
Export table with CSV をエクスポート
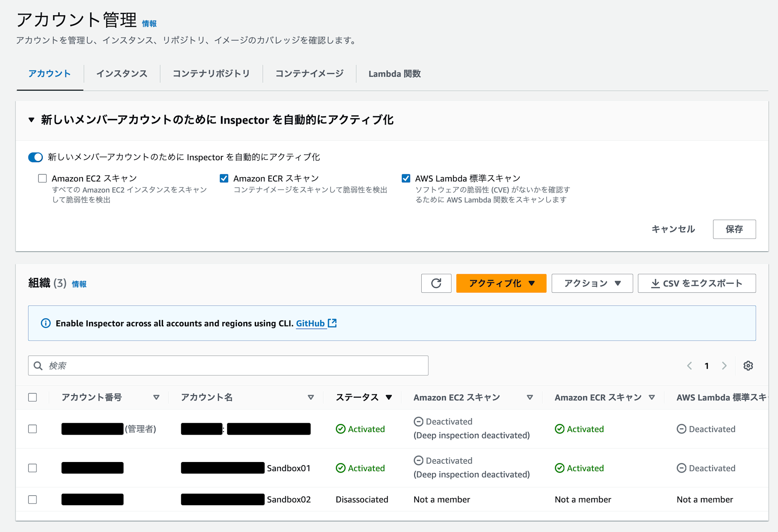coord(697,283)
